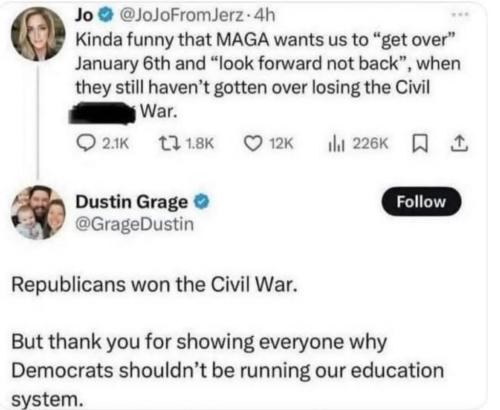Click the Dustin Grage display name
Viewport: 500px width, 410px height.
point(132,202)
